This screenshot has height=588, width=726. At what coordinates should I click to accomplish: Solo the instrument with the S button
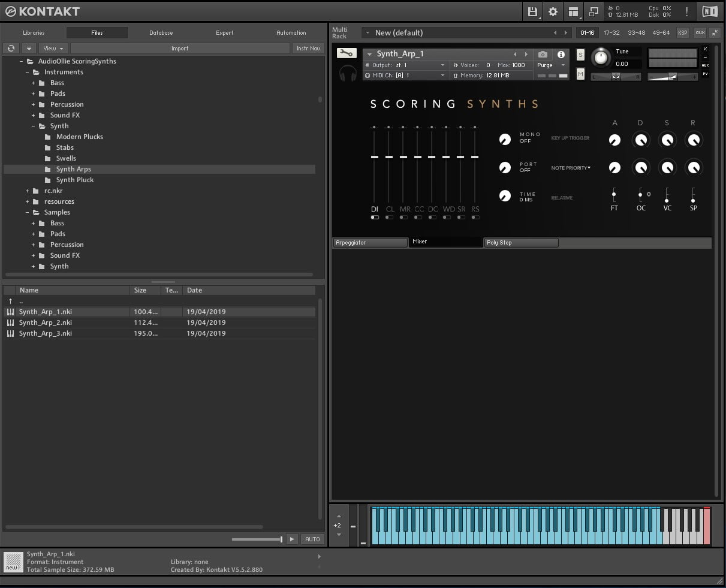[x=580, y=55]
